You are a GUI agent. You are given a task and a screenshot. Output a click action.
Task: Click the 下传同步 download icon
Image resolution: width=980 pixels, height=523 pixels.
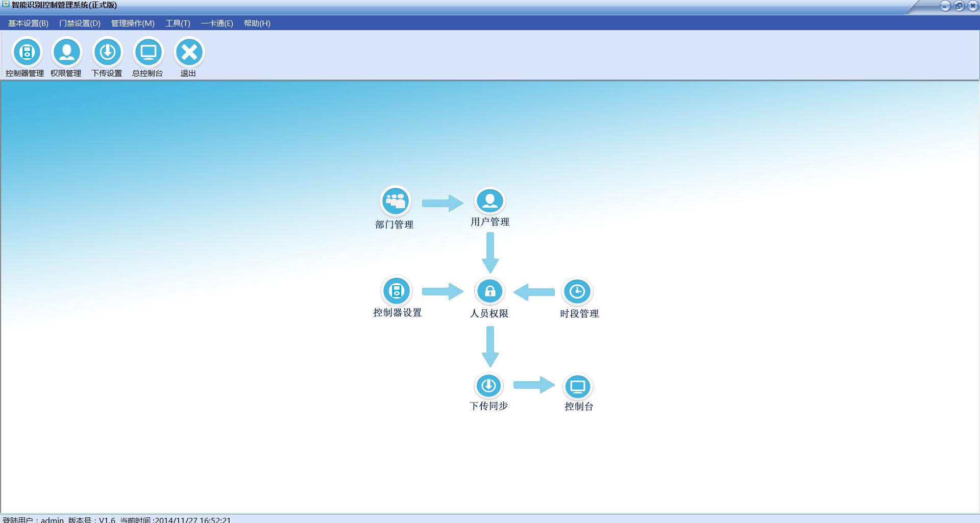point(488,386)
